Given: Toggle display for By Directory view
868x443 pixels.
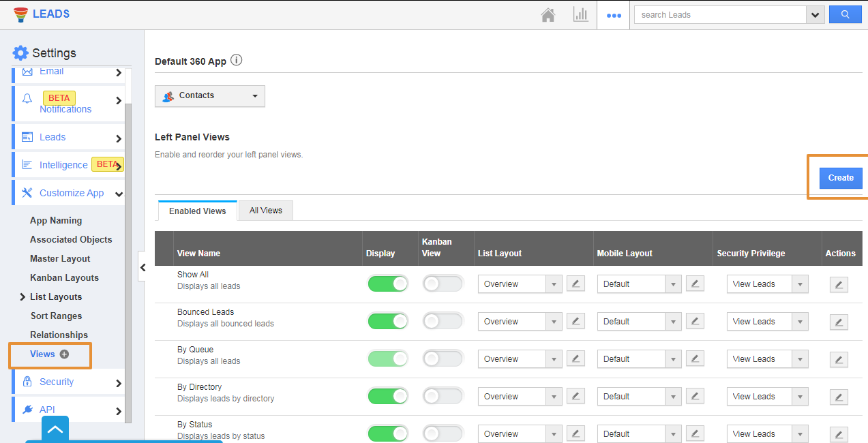Looking at the screenshot, I should [387, 396].
